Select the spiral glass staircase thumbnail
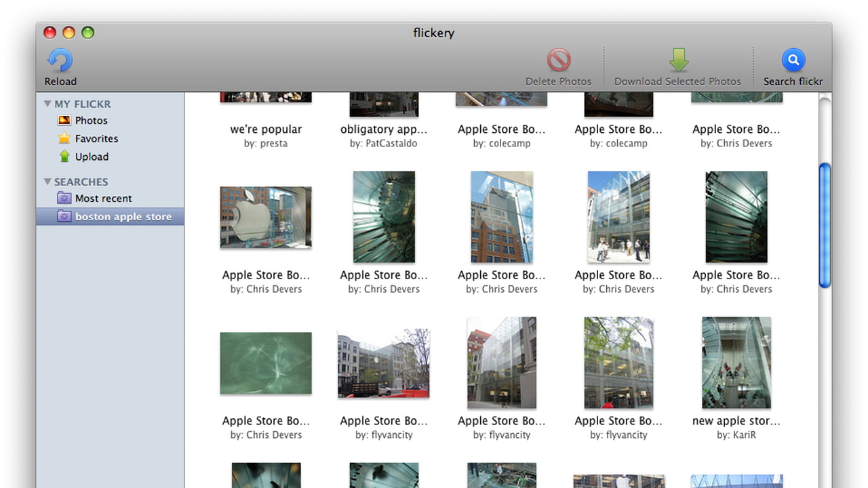 [x=384, y=217]
